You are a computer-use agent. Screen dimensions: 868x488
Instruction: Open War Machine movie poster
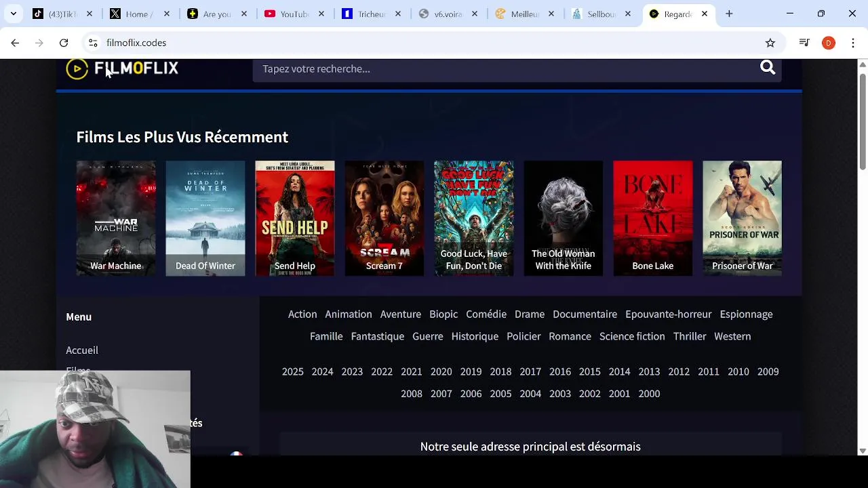coord(116,218)
